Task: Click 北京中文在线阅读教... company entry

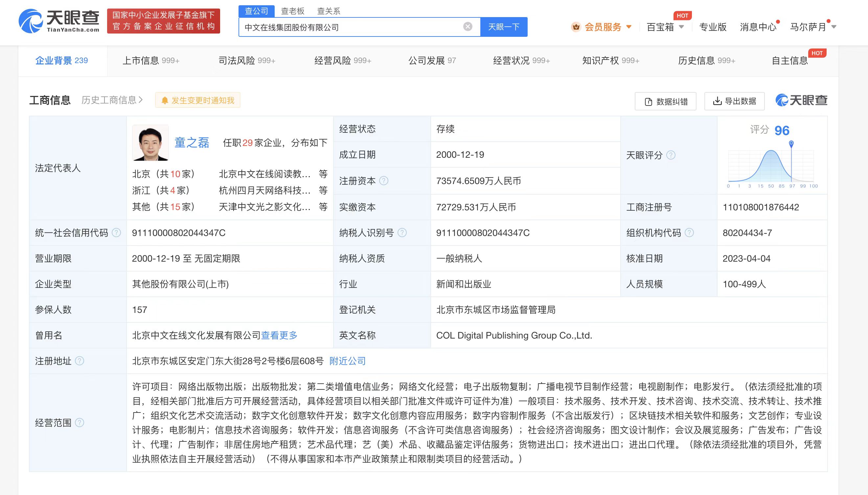Action: (265, 174)
